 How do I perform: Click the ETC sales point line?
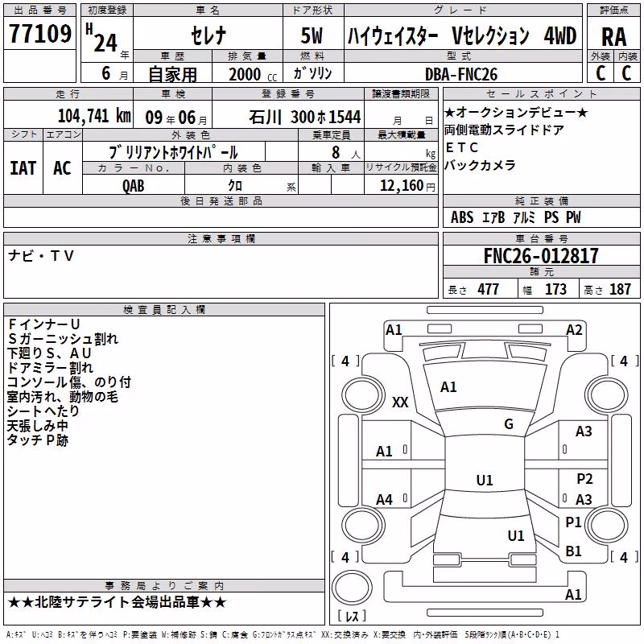coord(462,148)
